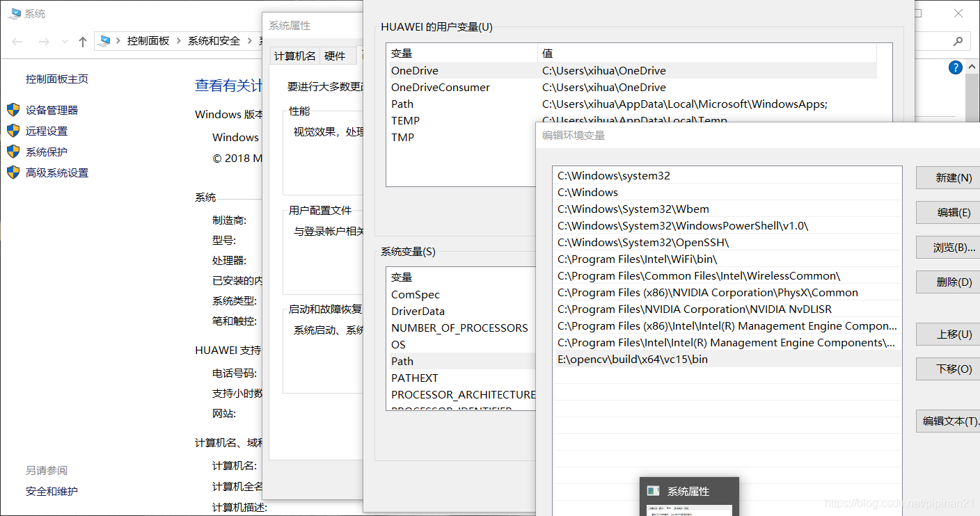
Task: Select the NVIDIA PhysX\Common path entry
Action: click(727, 292)
